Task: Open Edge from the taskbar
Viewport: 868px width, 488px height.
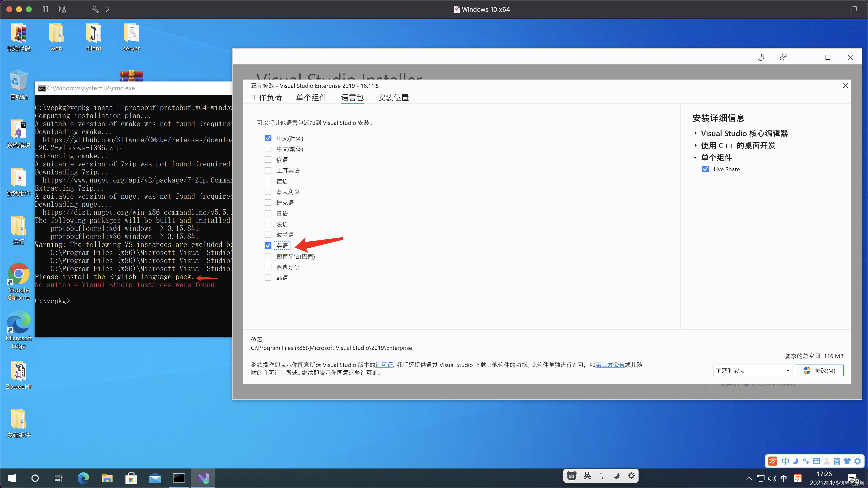Action: click(x=83, y=478)
